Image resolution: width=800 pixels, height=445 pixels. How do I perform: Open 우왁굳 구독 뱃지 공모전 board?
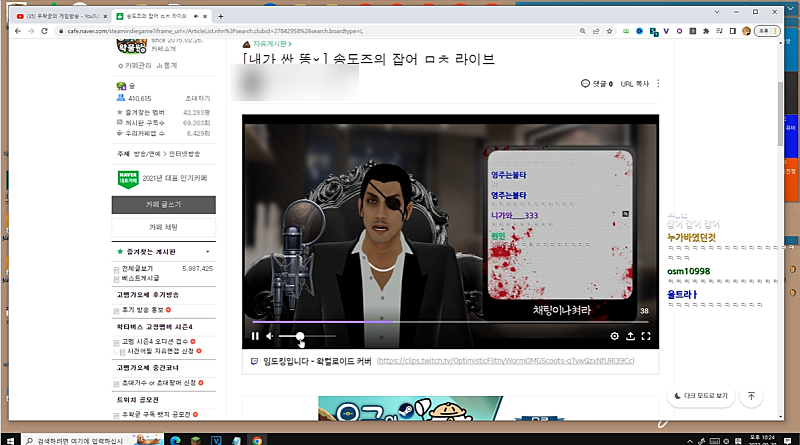[x=156, y=414]
